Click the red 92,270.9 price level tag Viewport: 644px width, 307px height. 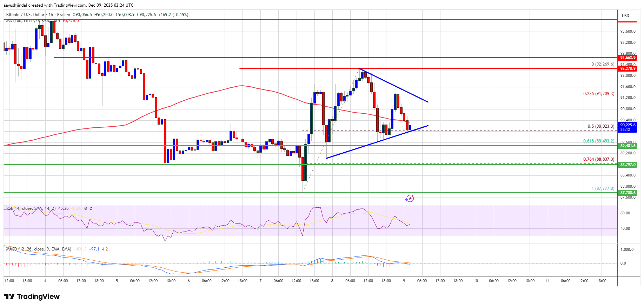628,69
